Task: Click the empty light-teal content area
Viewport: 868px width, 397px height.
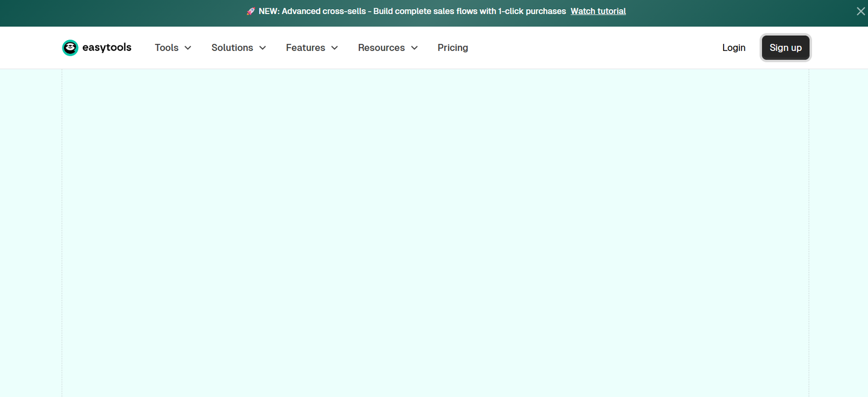Action: pos(434,233)
